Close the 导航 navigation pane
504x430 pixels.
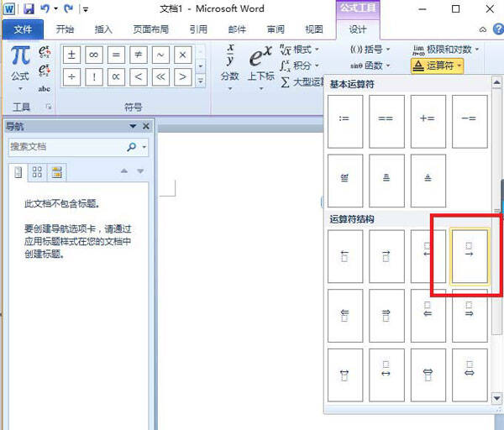(x=146, y=126)
